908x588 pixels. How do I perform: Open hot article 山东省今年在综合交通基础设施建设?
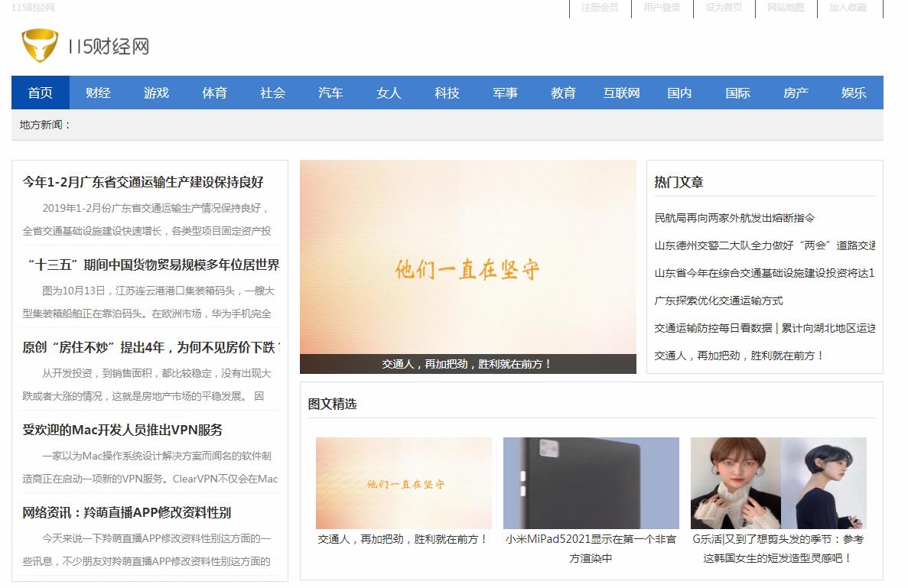click(764, 273)
